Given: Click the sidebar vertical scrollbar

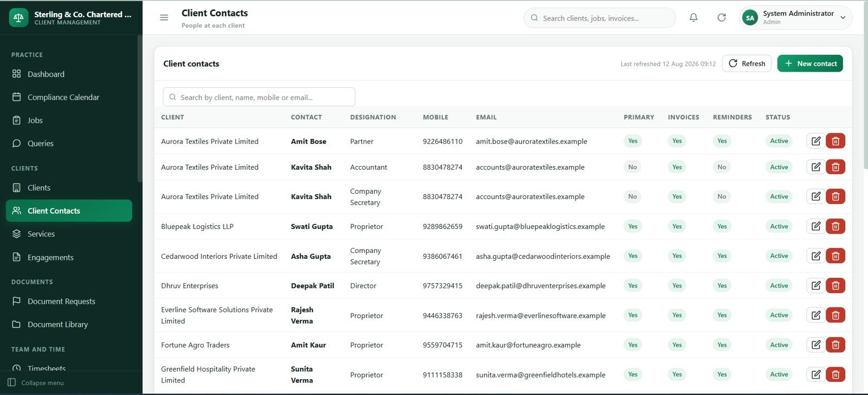Looking at the screenshot, I should click(x=139, y=109).
